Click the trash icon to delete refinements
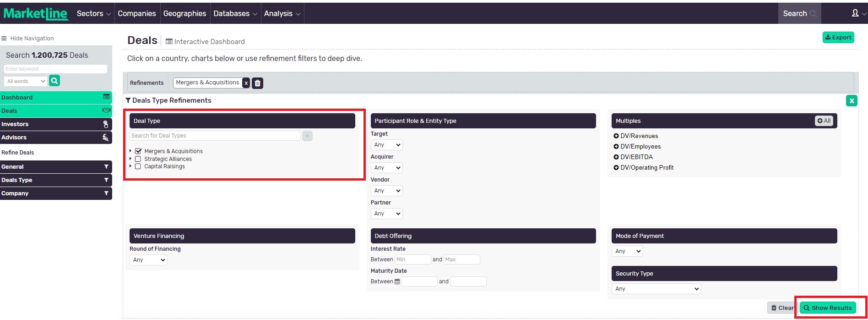Image resolution: width=868 pixels, height=320 pixels. tap(258, 83)
